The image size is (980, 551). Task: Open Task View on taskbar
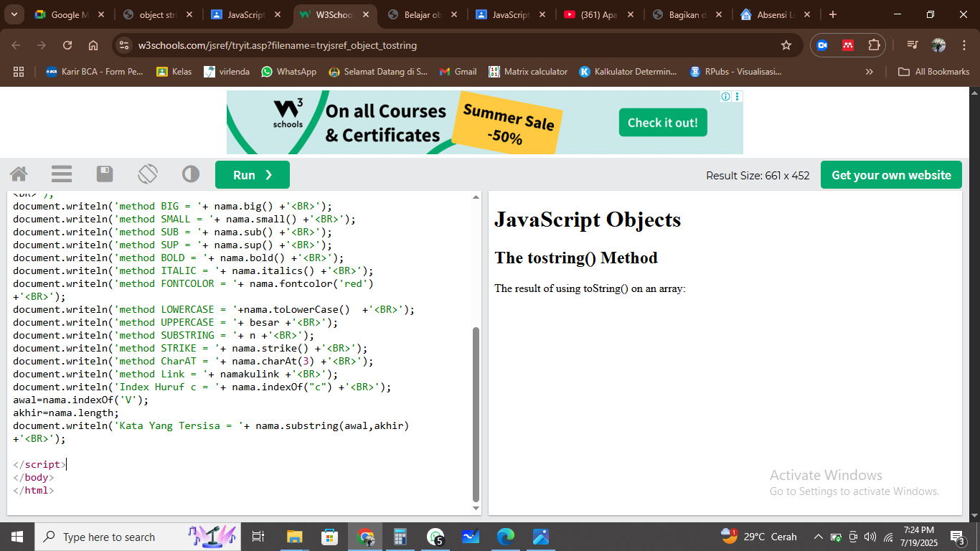[x=259, y=537]
